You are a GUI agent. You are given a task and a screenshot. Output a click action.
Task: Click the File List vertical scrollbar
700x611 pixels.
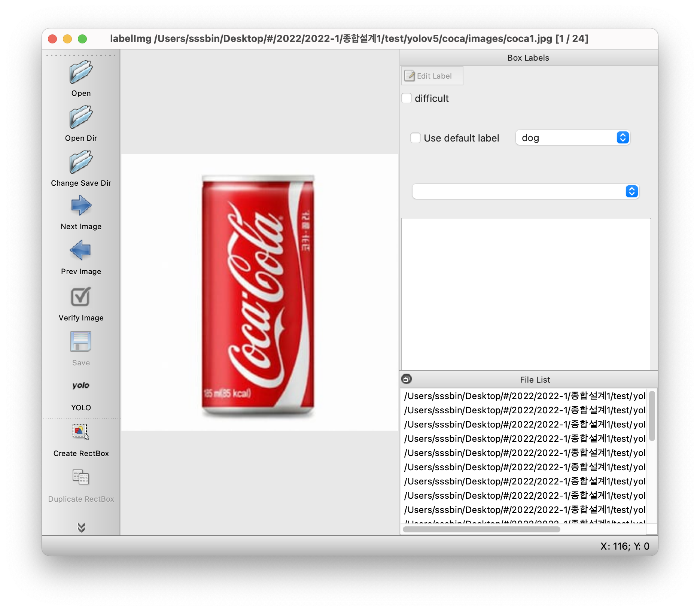point(652,416)
